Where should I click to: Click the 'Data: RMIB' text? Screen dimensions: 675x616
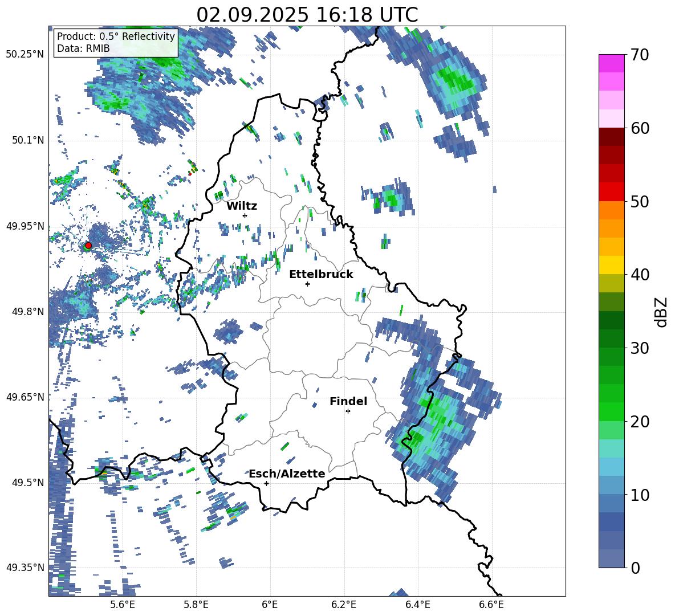[x=83, y=48]
